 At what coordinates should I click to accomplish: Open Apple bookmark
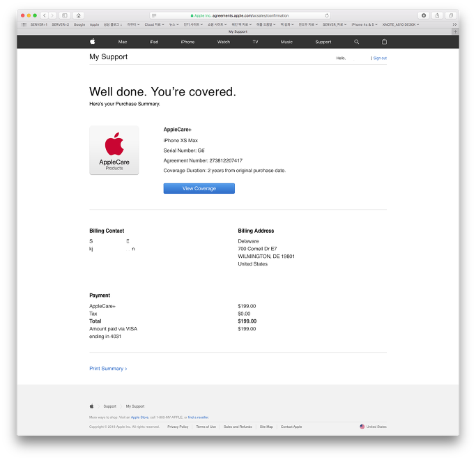(x=94, y=24)
